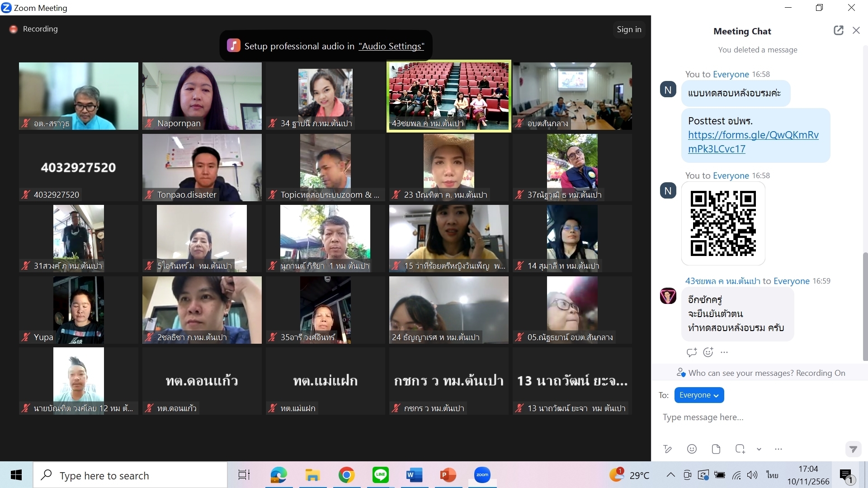Open the Posttest forms.gle link
The width and height of the screenshot is (868, 488).
[753, 142]
